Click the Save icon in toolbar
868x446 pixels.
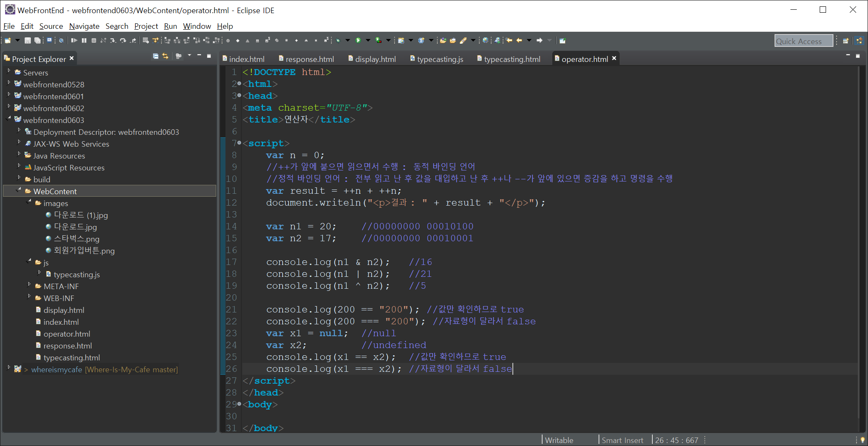[28, 41]
